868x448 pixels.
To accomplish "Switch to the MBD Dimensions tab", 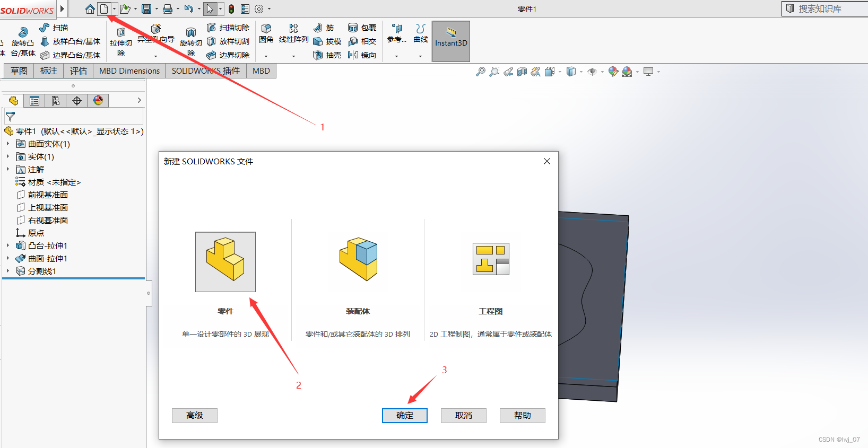I will pos(129,71).
